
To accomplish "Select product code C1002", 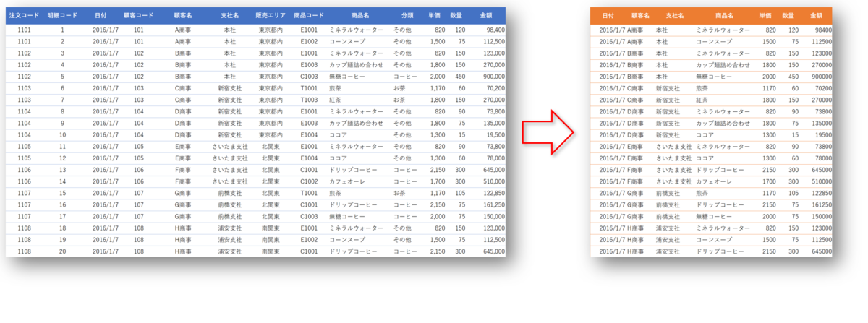I will (x=309, y=181).
